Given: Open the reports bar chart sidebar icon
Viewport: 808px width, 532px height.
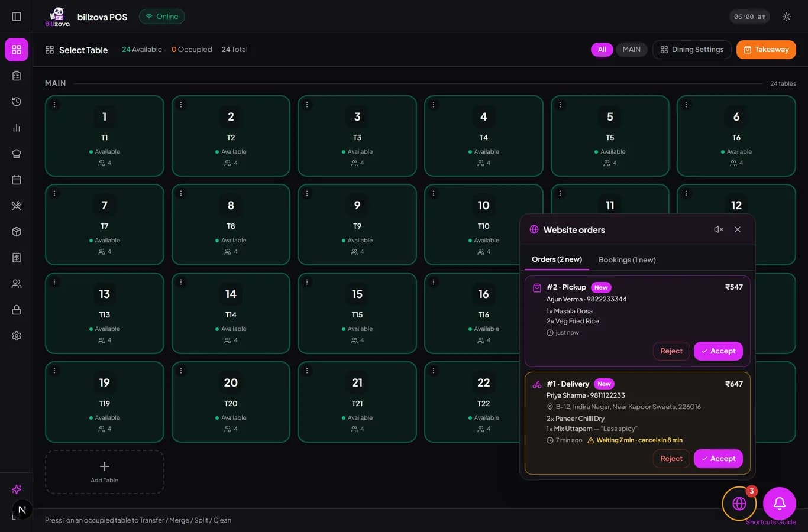Looking at the screenshot, I should pyautogui.click(x=17, y=128).
